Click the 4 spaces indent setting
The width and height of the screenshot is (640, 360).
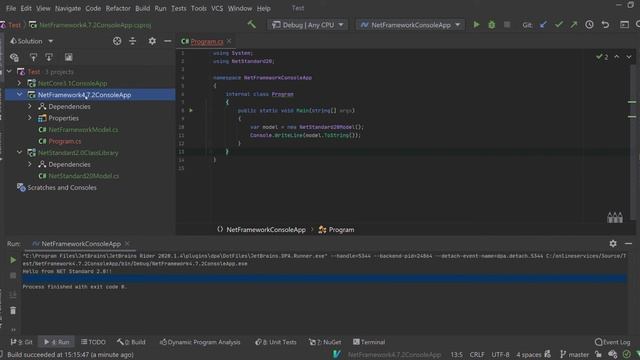[x=529, y=355]
